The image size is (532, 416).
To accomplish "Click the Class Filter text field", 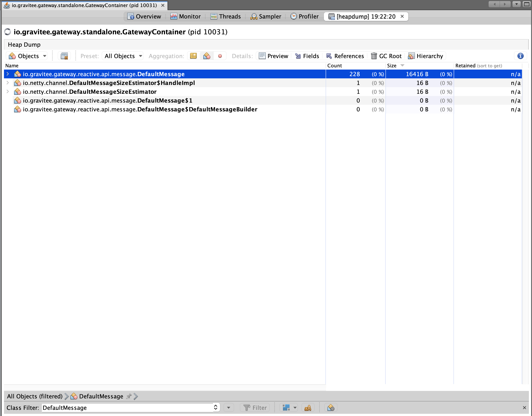I will click(x=127, y=408).
